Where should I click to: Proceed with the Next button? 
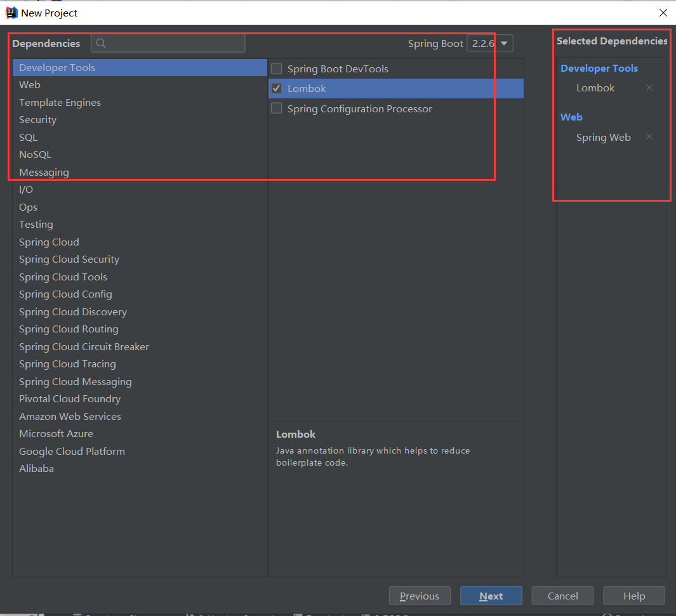point(491,596)
